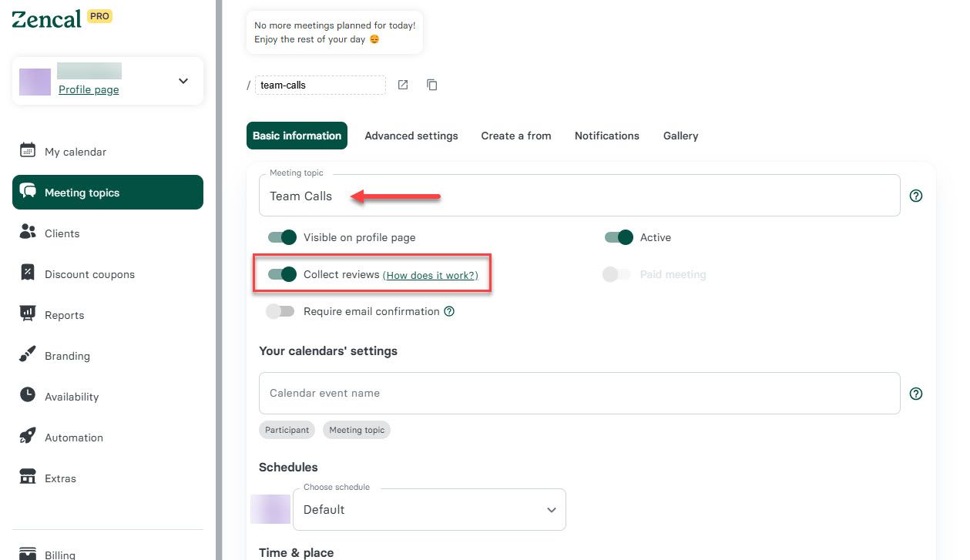The width and height of the screenshot is (970, 560).
Task: Open the Profile page link
Action: [x=89, y=89]
